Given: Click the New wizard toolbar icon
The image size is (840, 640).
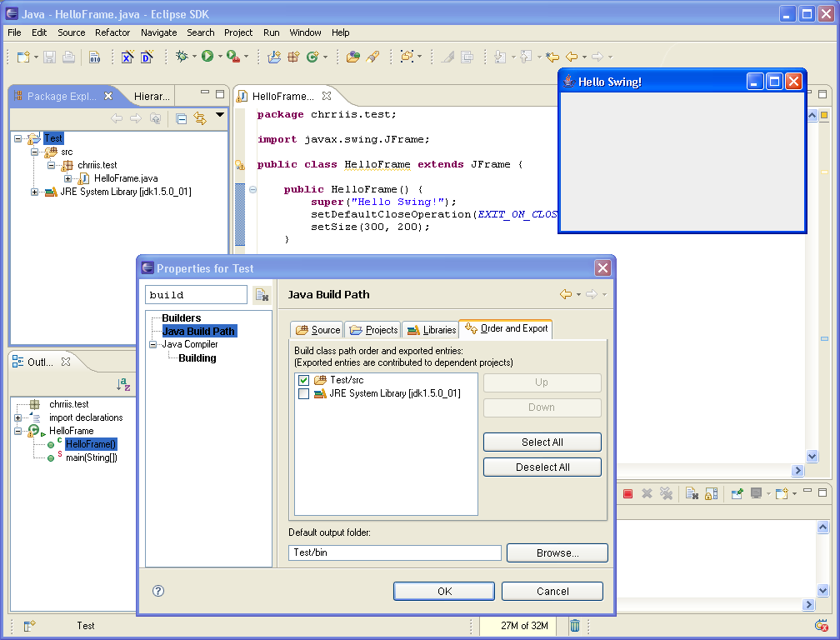Looking at the screenshot, I should click(x=23, y=57).
